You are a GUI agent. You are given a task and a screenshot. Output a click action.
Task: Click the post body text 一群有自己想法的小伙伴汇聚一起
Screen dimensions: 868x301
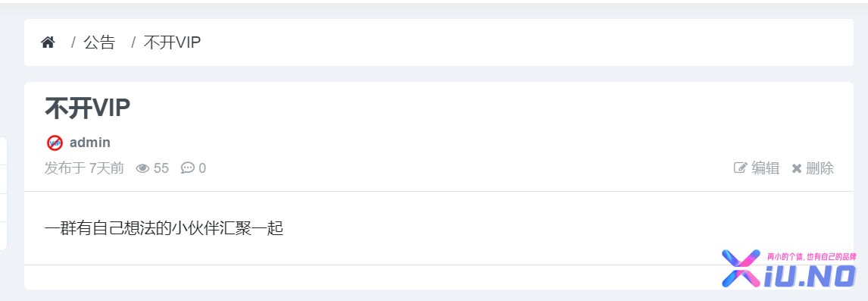(164, 228)
